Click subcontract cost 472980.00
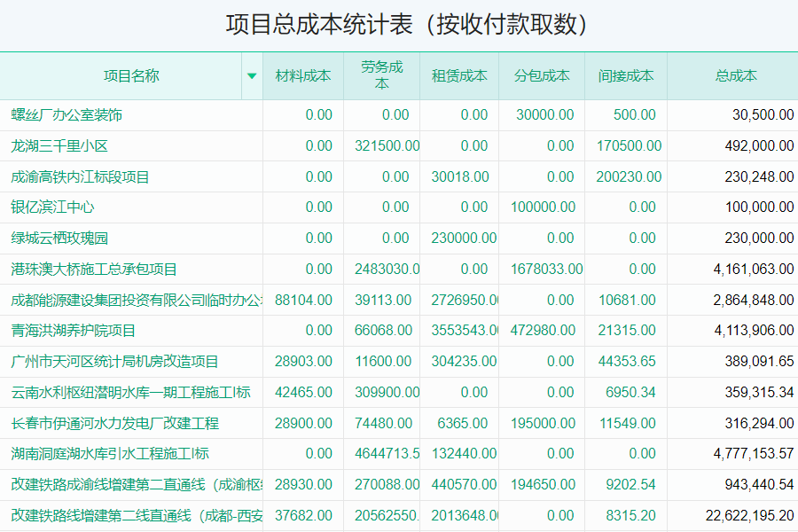Viewport: 798px width, 532px height. [543, 331]
